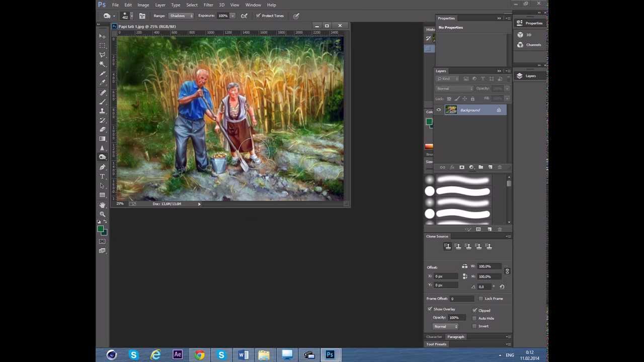Open Microsoft Word from the taskbar
The image size is (644, 362).
pyautogui.click(x=244, y=355)
